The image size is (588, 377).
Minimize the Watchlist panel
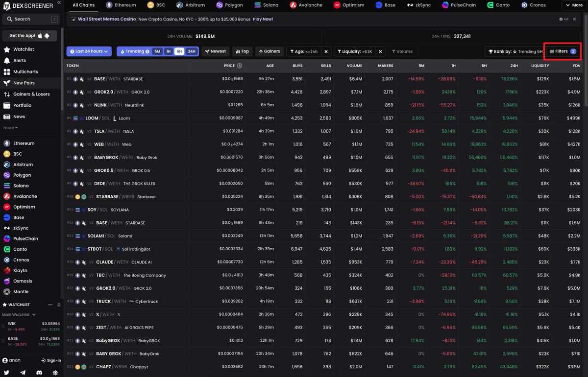(49, 305)
